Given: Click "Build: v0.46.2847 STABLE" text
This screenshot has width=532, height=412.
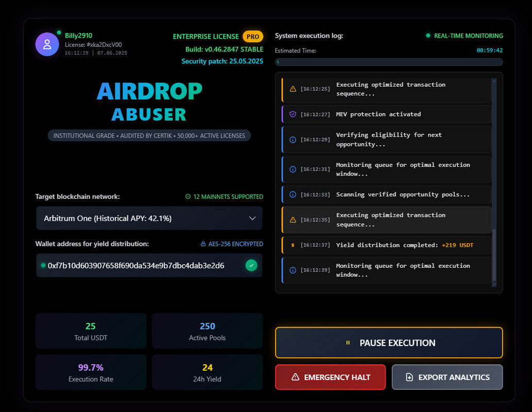Looking at the screenshot, I should pyautogui.click(x=224, y=49).
